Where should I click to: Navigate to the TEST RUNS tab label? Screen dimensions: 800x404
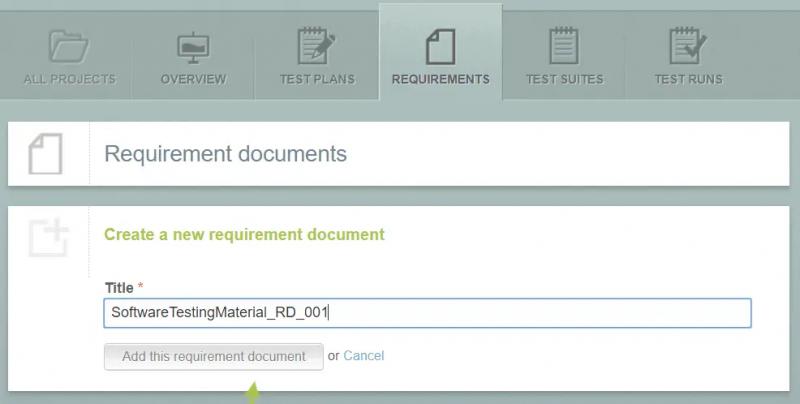688,79
